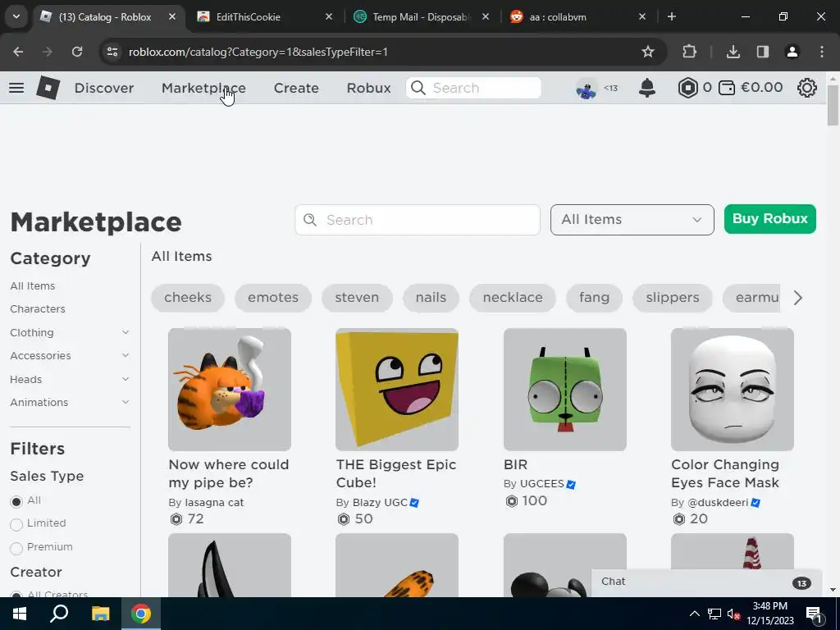Select the cheeks tag chip

(188, 298)
